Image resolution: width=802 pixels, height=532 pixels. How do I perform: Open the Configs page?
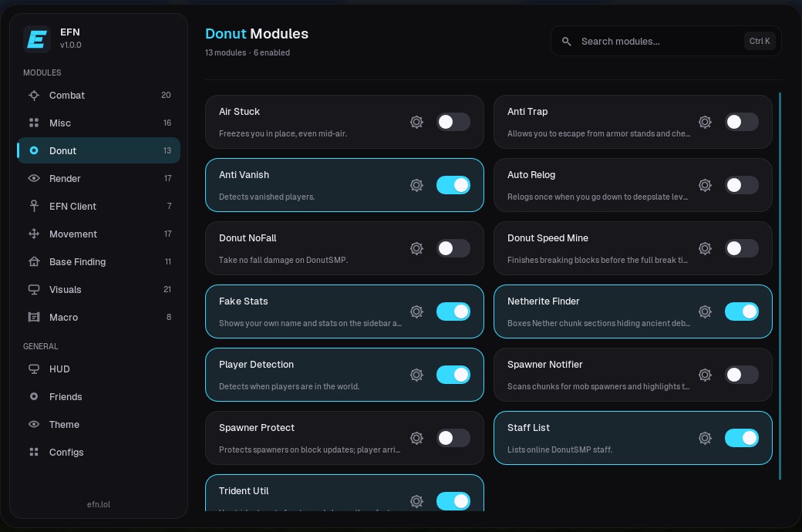99,452
